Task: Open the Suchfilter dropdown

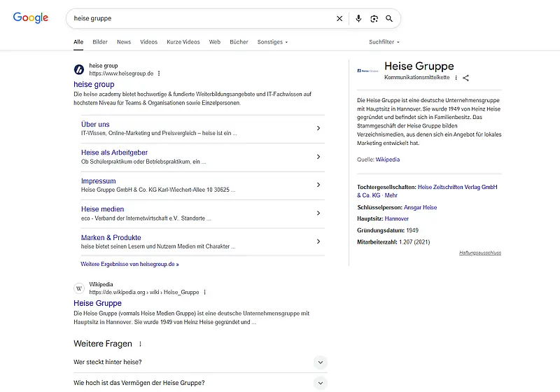Action: click(x=384, y=42)
